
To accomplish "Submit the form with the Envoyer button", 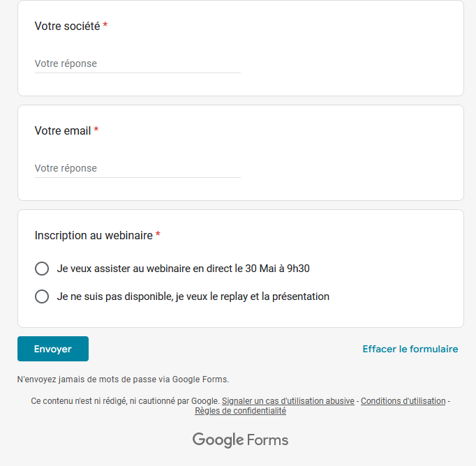I will 53,349.
